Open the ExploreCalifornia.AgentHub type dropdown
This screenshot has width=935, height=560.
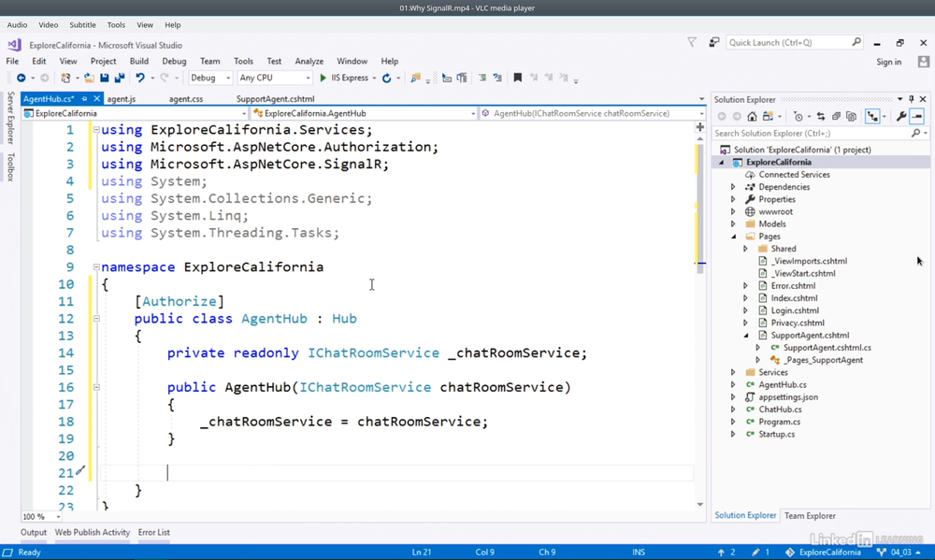(x=364, y=113)
